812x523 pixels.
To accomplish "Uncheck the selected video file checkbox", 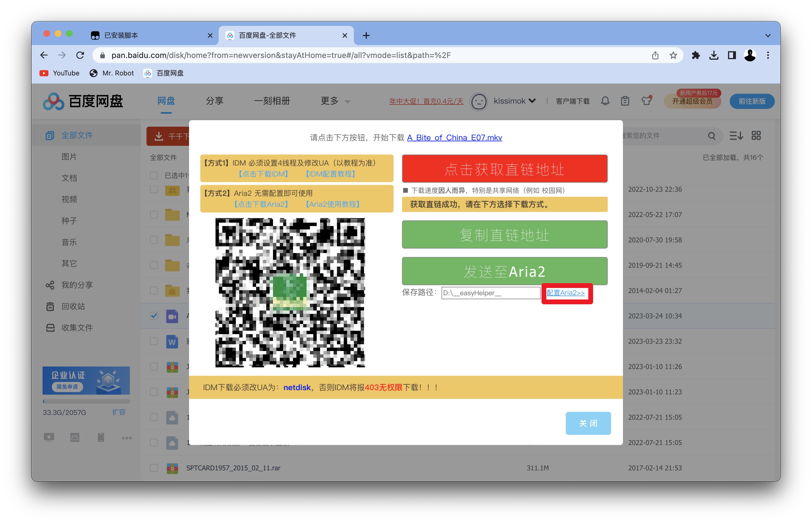I will pos(154,316).
